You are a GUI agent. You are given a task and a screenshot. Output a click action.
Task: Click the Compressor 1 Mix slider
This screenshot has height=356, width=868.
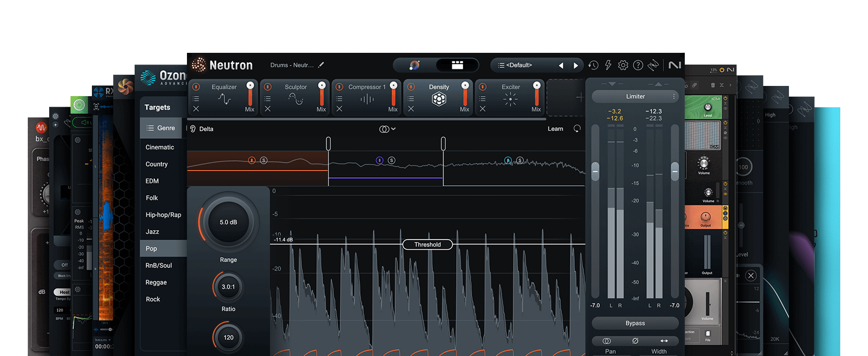tap(393, 94)
